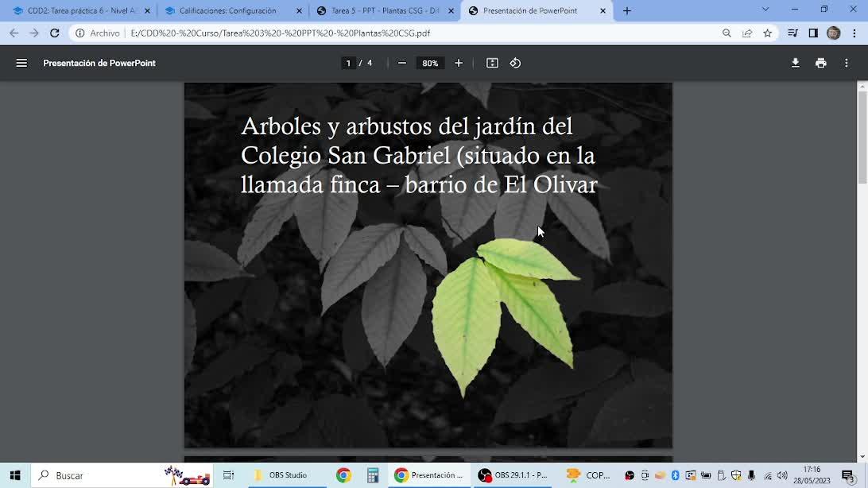Open the PDF viewer sidebar menu
868x488 pixels.
coord(21,63)
